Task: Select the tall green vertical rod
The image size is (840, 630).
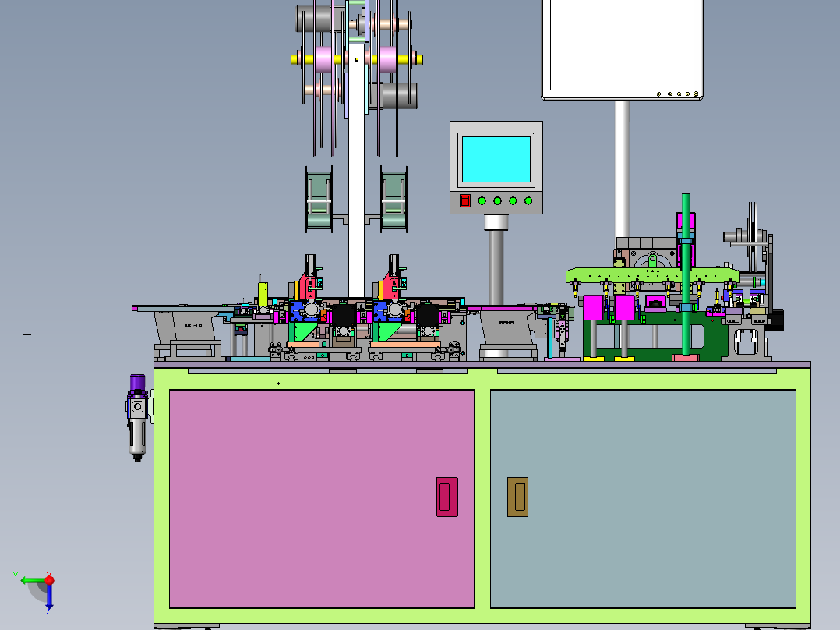Action: [x=686, y=274]
